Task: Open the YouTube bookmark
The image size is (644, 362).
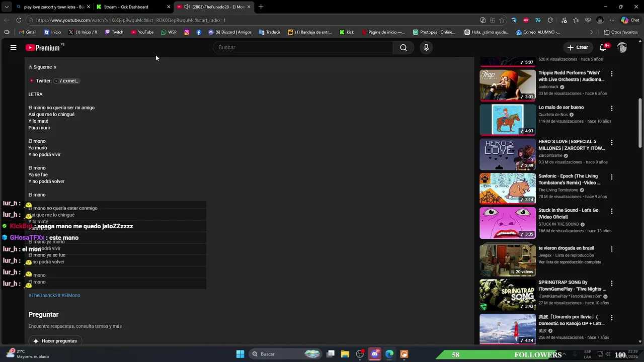Action: point(142,32)
